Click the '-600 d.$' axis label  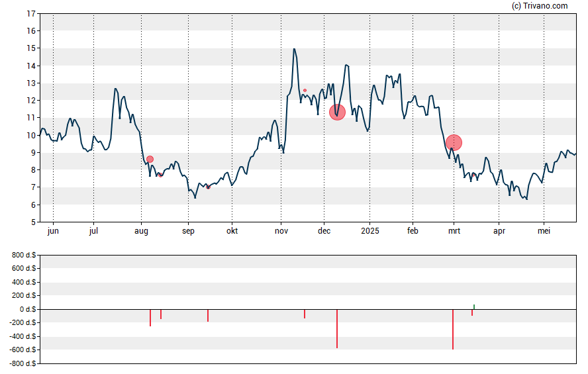[23, 350]
